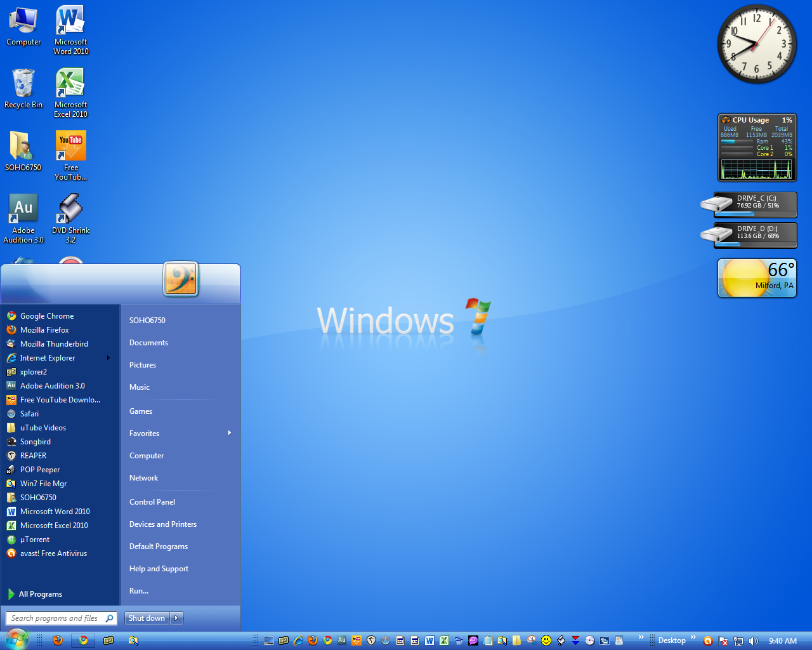Open Google Chrome from the quick launch bar
The image size is (812, 650).
(x=82, y=640)
